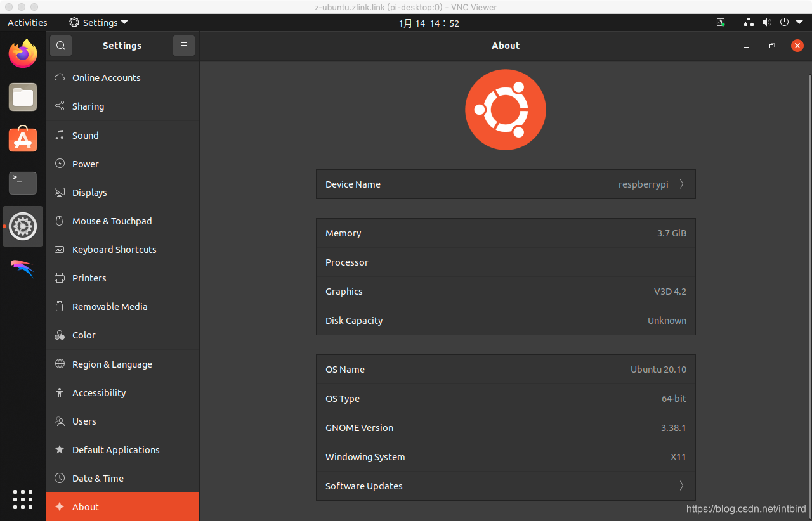This screenshot has width=812, height=521.
Task: Click the Online Accounts cloud icon
Action: pos(60,77)
